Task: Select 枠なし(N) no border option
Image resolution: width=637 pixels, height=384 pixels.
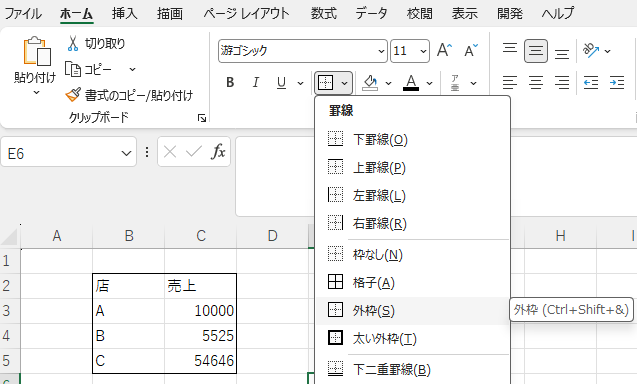Action: (x=412, y=254)
